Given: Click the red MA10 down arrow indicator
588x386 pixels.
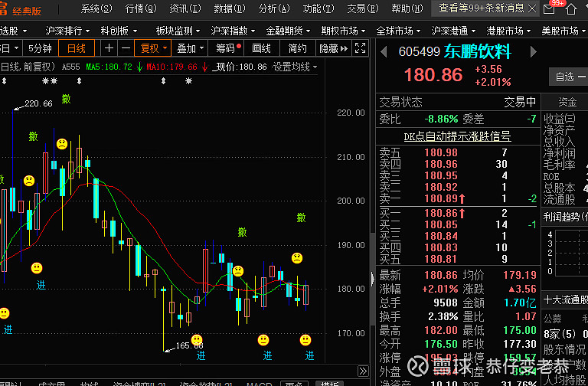Looking at the screenshot, I should [x=204, y=67].
